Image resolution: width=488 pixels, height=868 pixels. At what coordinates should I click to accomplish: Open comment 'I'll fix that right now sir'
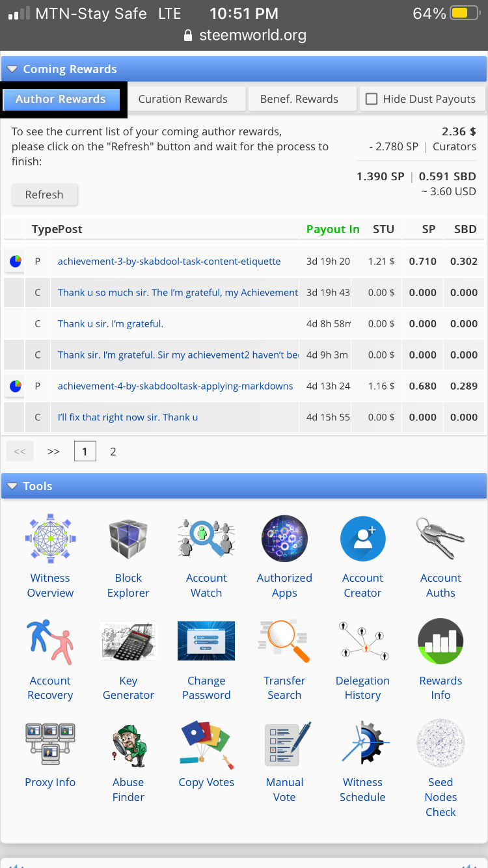(128, 418)
